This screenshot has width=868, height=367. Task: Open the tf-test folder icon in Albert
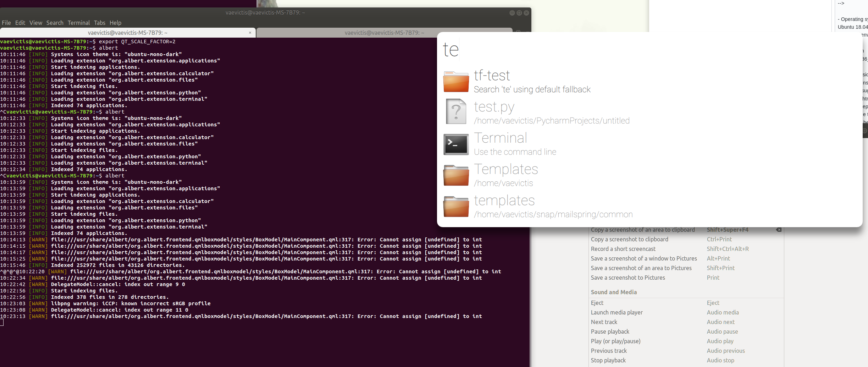(455, 81)
